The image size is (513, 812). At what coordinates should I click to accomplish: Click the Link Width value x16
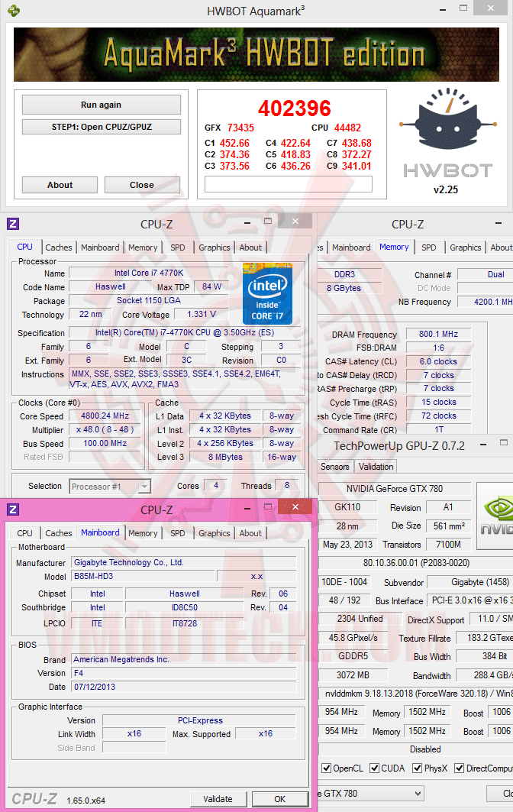(x=134, y=734)
